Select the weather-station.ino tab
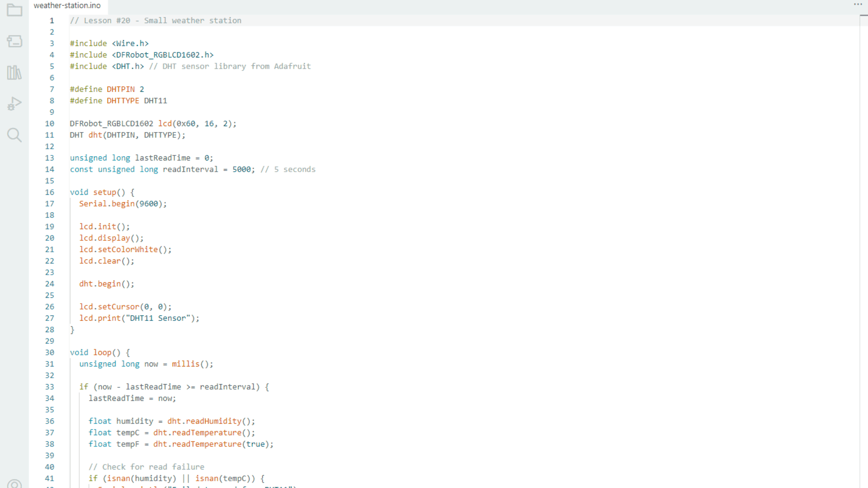The image size is (868, 488). click(x=67, y=5)
